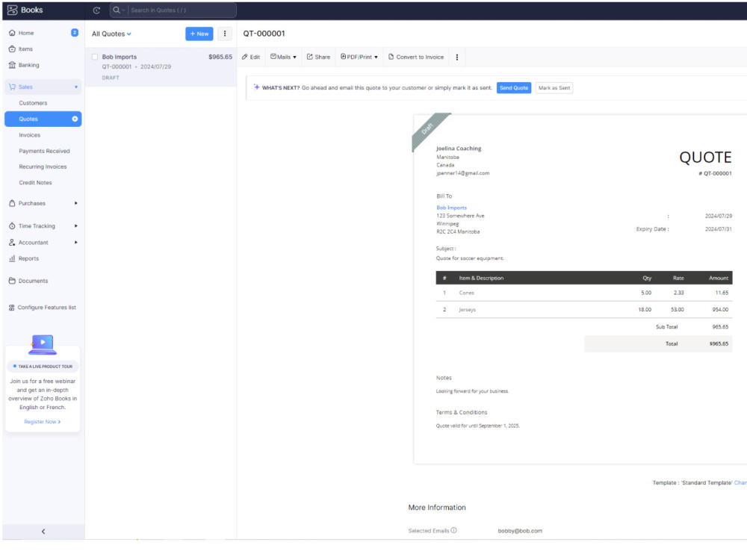Screen dimensions: 747x560
Task: Open Payments Received
Action: coord(44,151)
